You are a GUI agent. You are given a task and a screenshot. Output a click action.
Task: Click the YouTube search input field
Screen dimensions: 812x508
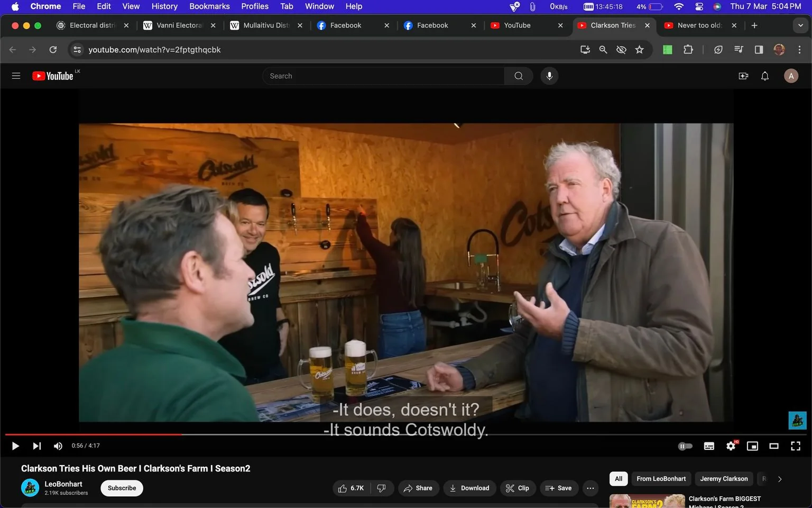coord(383,76)
